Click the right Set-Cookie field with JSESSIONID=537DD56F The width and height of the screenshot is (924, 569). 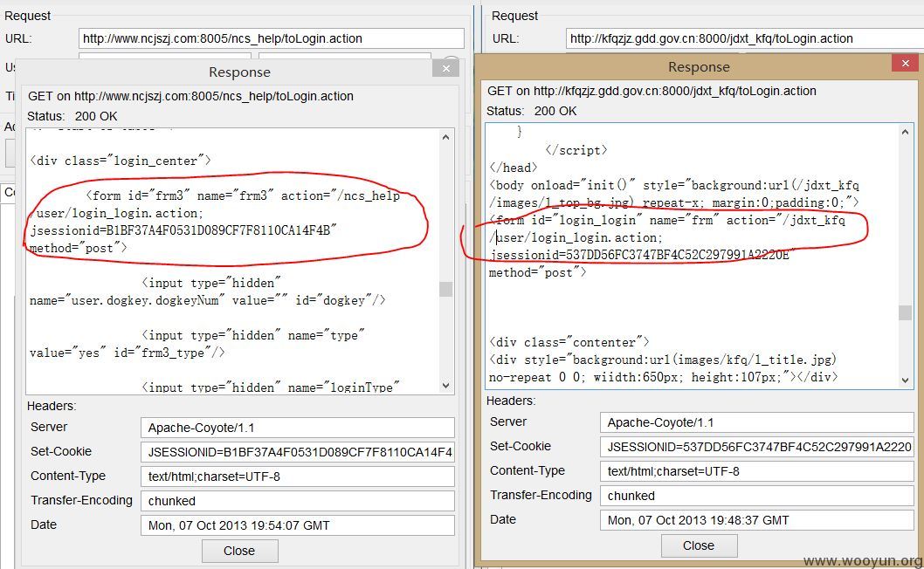coord(756,447)
